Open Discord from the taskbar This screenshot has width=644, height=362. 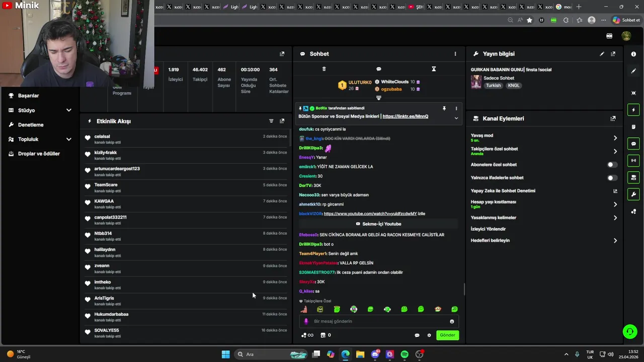point(375,354)
